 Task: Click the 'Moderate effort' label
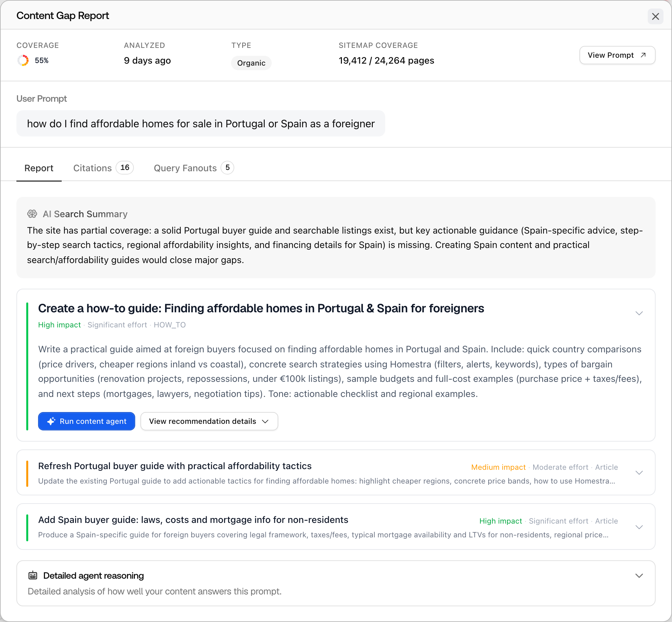[x=560, y=467]
